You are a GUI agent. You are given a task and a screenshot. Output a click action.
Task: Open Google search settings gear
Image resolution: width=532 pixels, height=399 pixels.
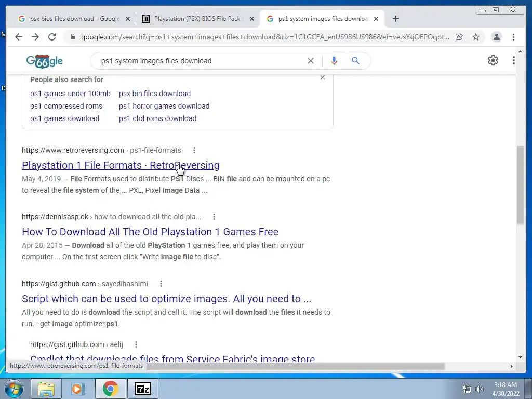[493, 60]
